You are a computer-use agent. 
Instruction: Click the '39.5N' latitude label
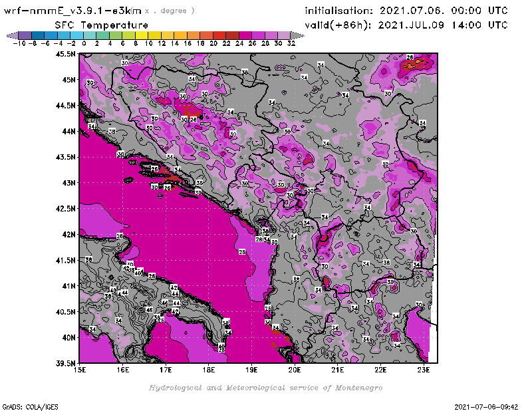tap(65, 364)
